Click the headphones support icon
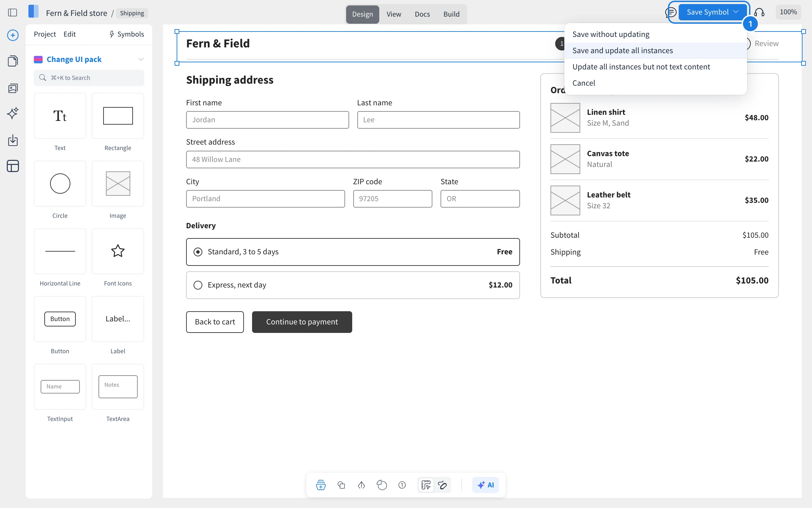Viewport: 812px width, 508px height. (x=759, y=13)
